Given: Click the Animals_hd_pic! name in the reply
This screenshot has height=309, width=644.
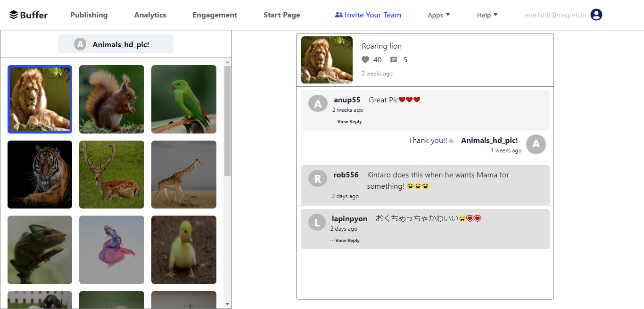Looking at the screenshot, I should pyautogui.click(x=489, y=141).
